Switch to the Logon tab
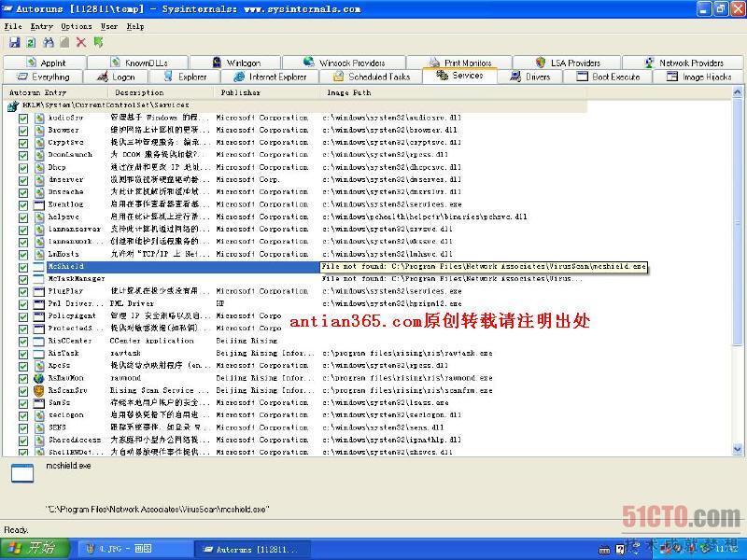Viewport: 747px width, 560px height. pos(116,77)
